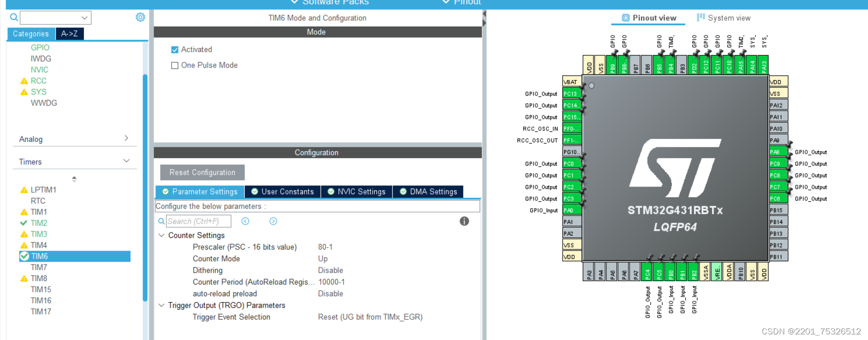Click the info icon in parameter settings
The width and height of the screenshot is (868, 340).
click(464, 221)
